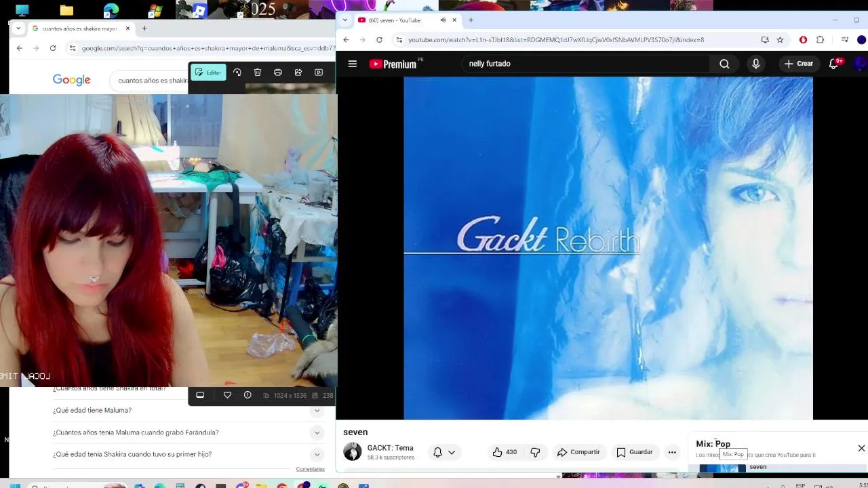Share the video with Compartir
The width and height of the screenshot is (868, 488).
(578, 452)
